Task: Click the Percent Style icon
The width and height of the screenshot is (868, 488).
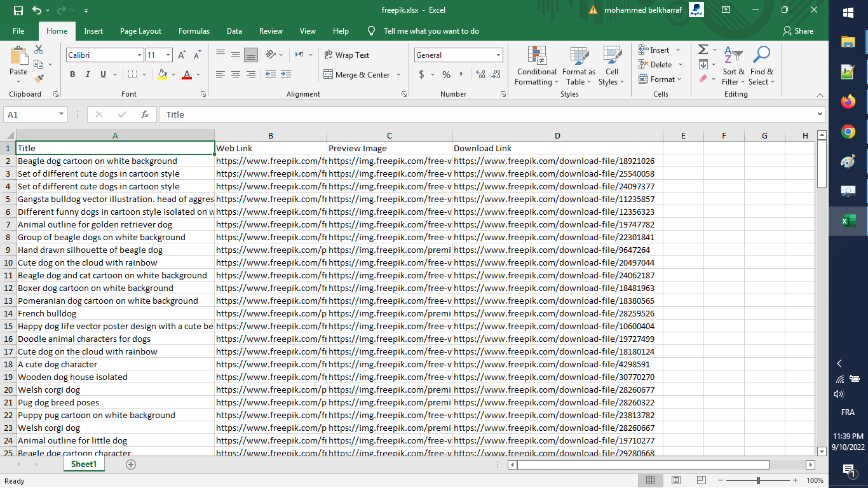Action: 446,74
